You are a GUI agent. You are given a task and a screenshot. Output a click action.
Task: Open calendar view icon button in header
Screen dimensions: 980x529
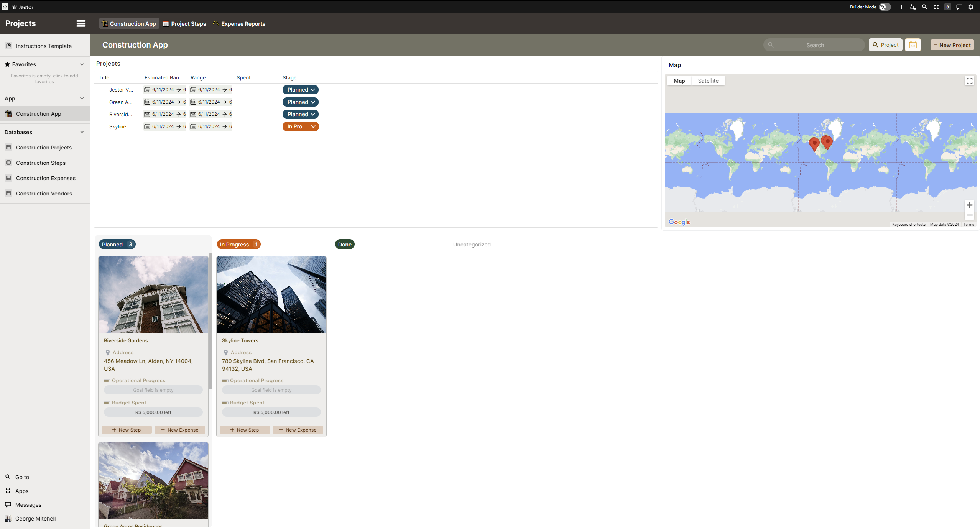(913, 45)
